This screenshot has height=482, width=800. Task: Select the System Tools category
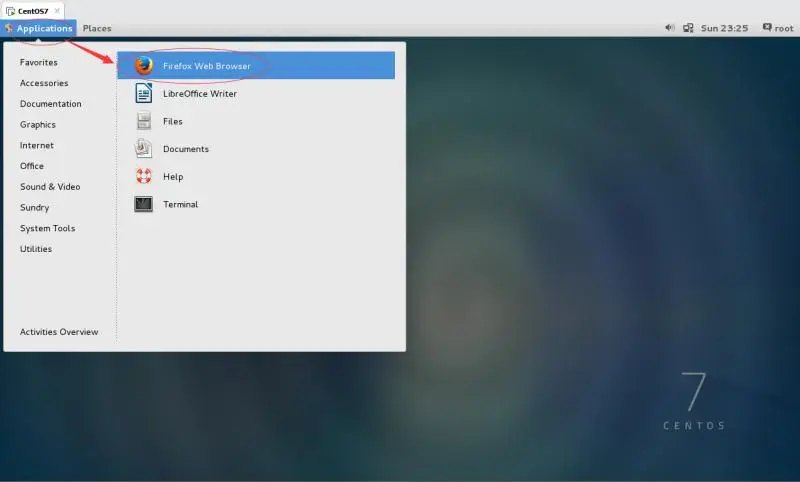47,228
